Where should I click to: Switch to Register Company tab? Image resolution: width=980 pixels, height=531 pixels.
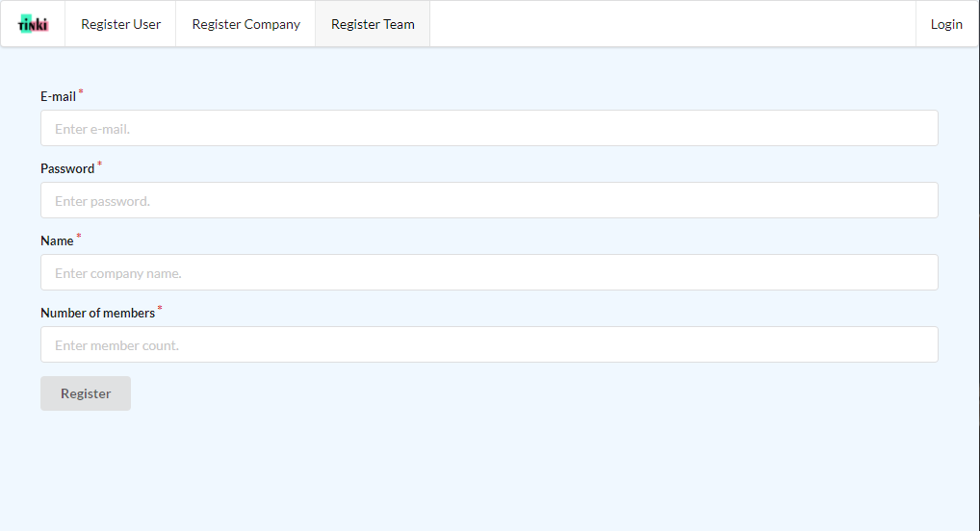click(x=245, y=24)
